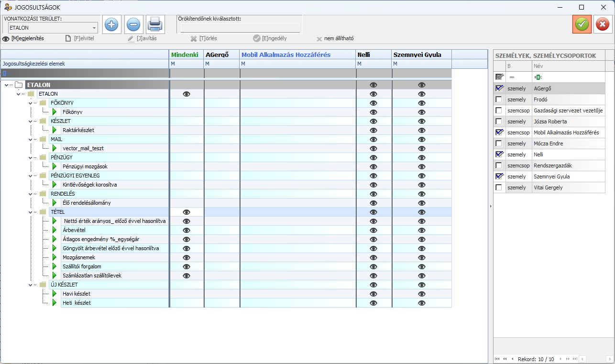Click the blue plus add button

pos(111,24)
